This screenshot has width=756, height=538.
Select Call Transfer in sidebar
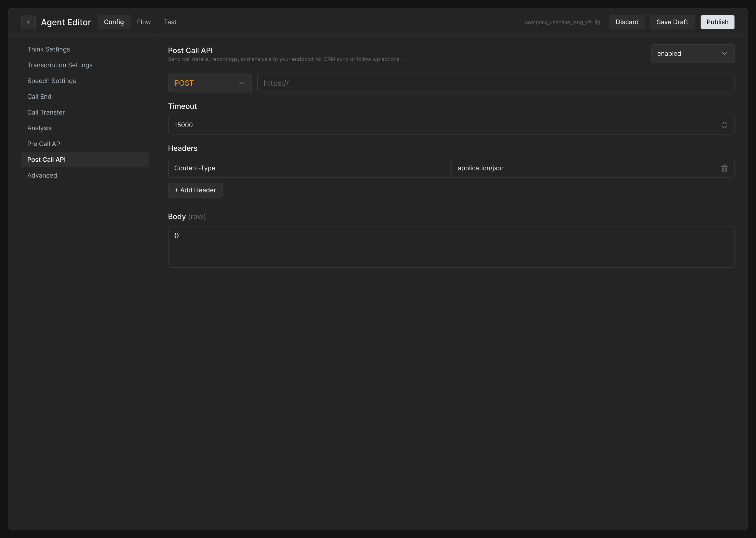pyautogui.click(x=46, y=112)
